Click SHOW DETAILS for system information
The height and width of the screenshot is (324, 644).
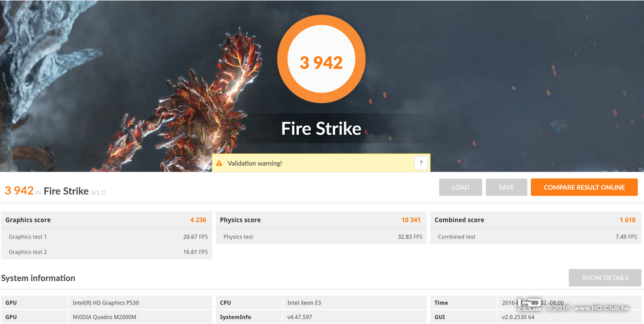tap(604, 278)
